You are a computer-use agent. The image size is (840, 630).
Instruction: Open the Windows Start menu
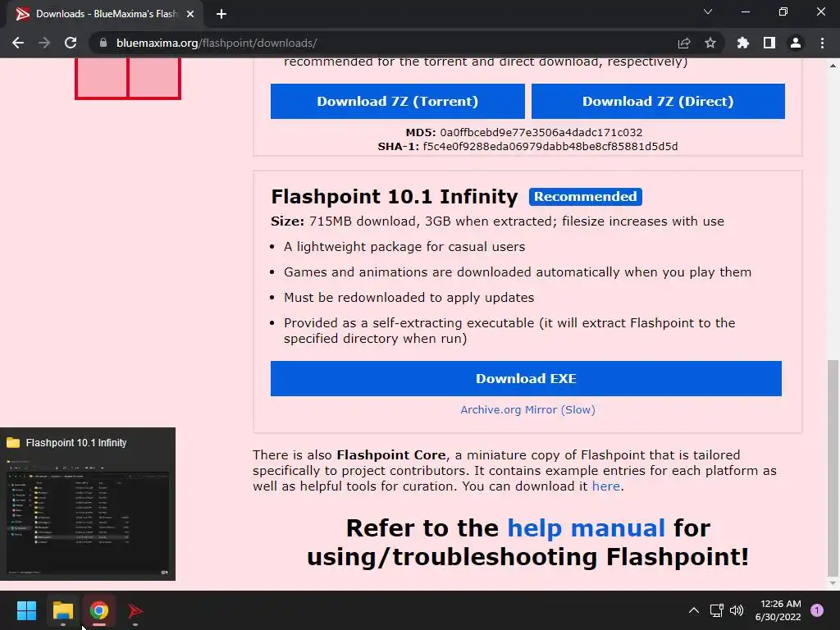coord(26,610)
